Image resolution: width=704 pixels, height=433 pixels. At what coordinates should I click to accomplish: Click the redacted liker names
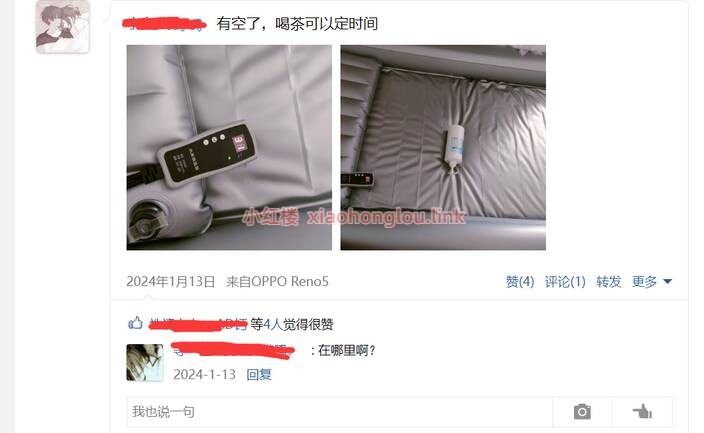tap(198, 324)
